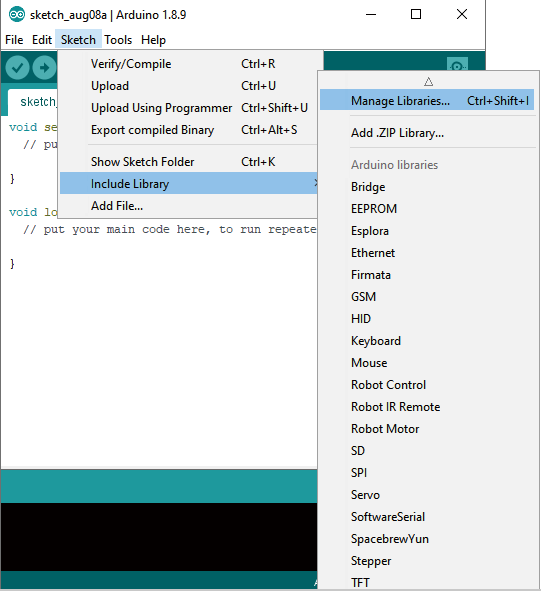Image resolution: width=541 pixels, height=591 pixels.
Task: Choose the HID library
Action: (x=427, y=319)
